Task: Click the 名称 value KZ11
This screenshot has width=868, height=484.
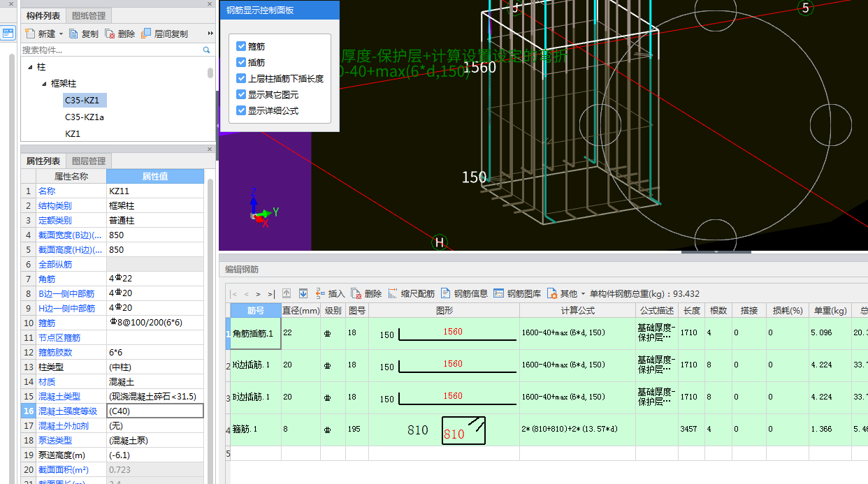Action: [x=155, y=191]
